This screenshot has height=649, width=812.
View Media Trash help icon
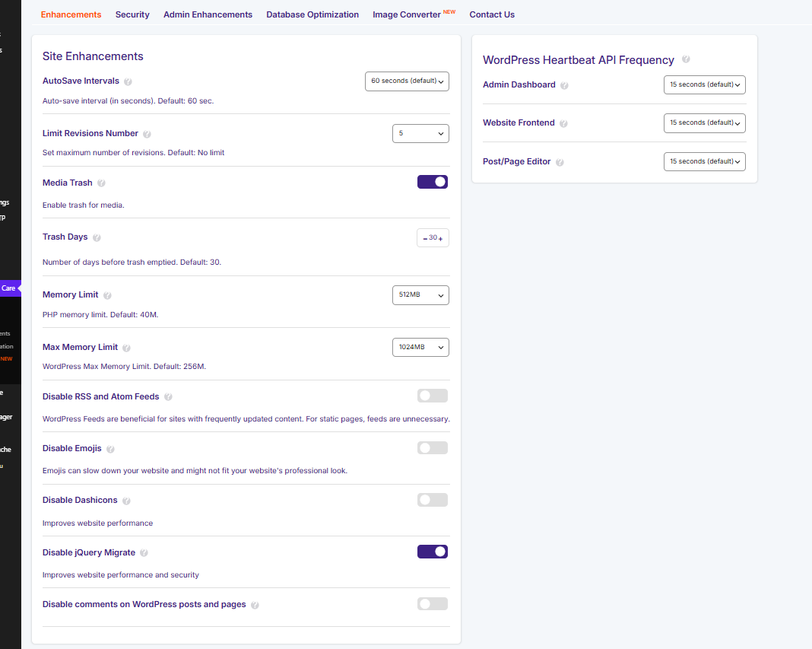click(x=102, y=183)
